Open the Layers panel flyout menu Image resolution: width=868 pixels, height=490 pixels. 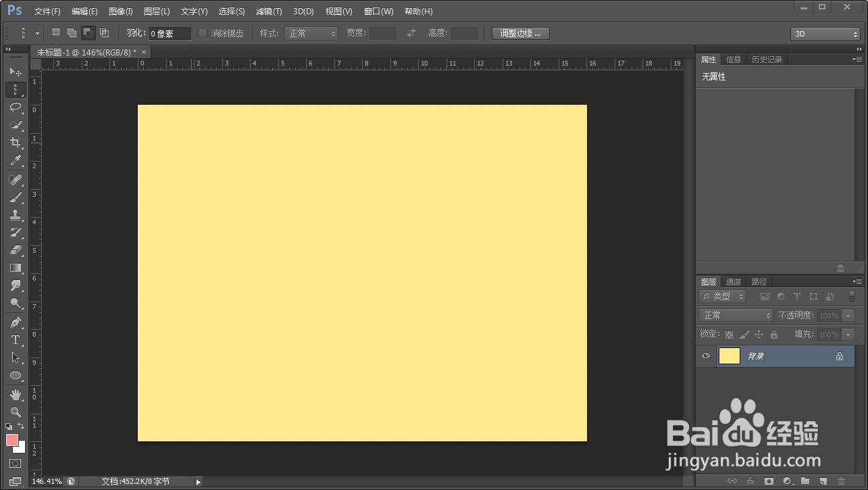click(857, 281)
